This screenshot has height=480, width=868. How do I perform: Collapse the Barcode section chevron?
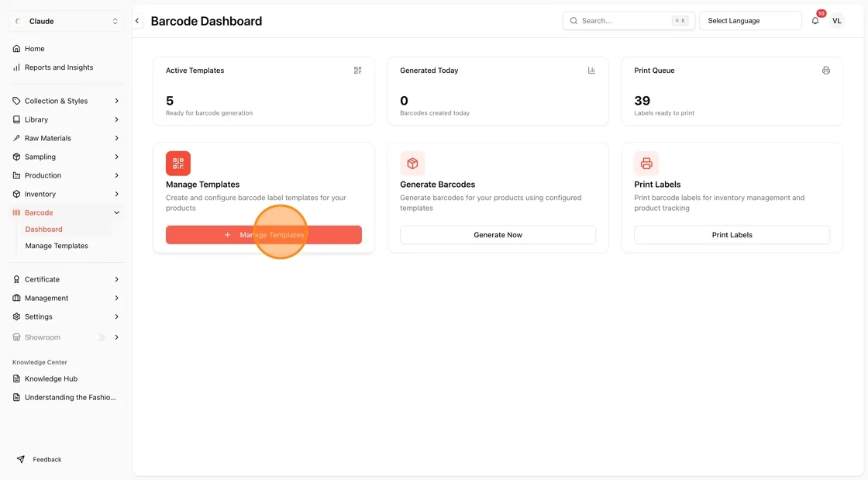(x=117, y=212)
